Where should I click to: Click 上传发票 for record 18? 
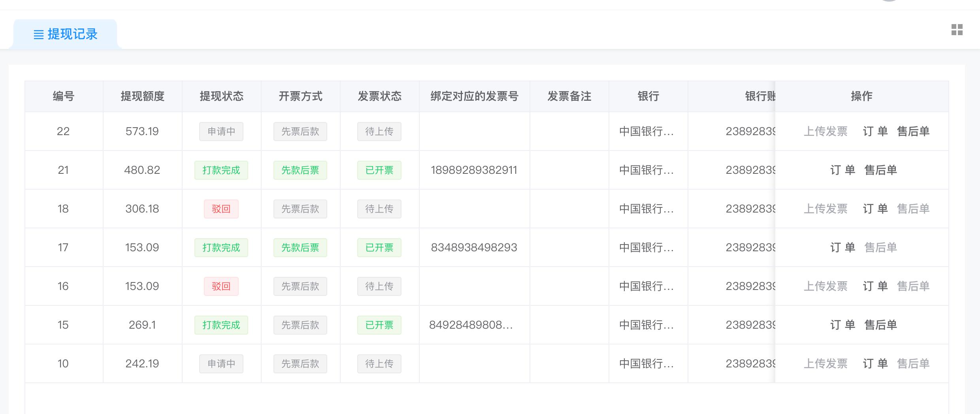click(825, 209)
